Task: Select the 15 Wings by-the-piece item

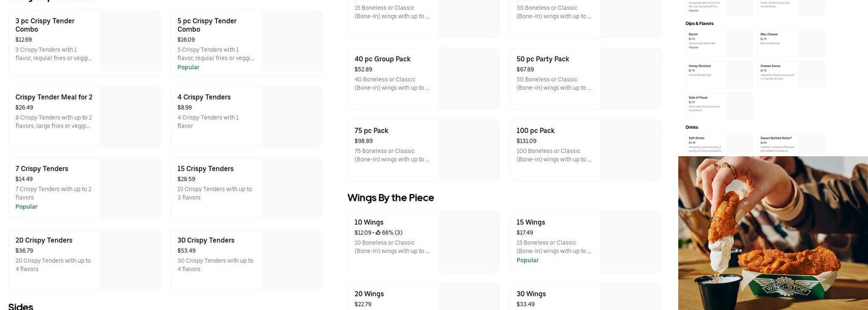Action: 585,242
